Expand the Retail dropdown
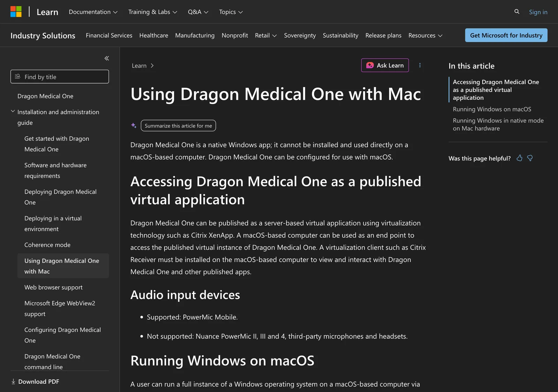This screenshot has width=558, height=392. pos(266,36)
